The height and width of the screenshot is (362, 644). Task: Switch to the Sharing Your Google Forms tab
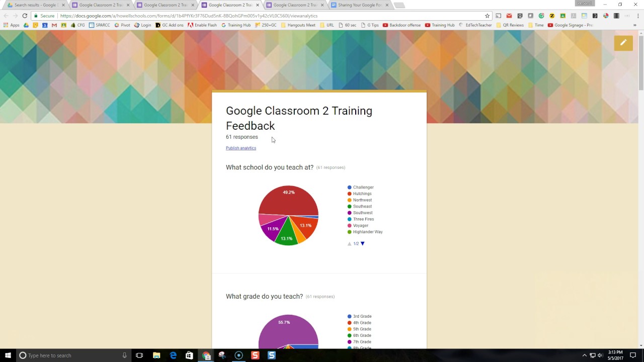click(360, 5)
